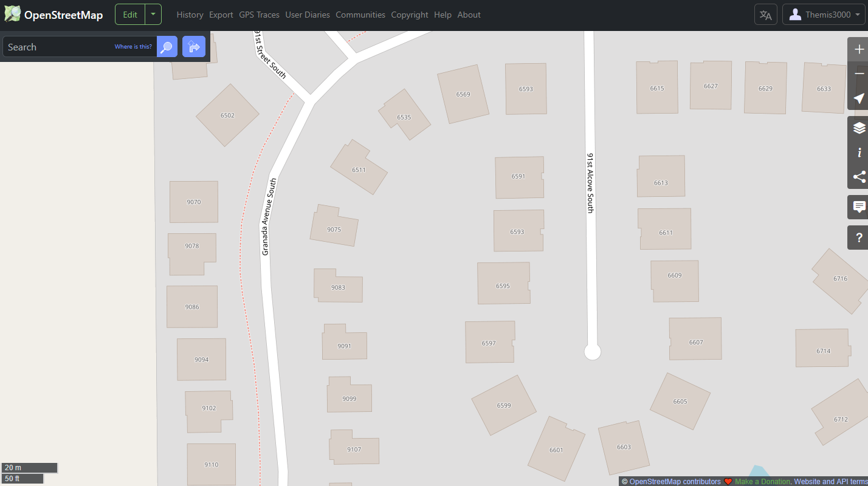This screenshot has height=486, width=868.
Task: Show my location on the map
Action: [x=858, y=98]
